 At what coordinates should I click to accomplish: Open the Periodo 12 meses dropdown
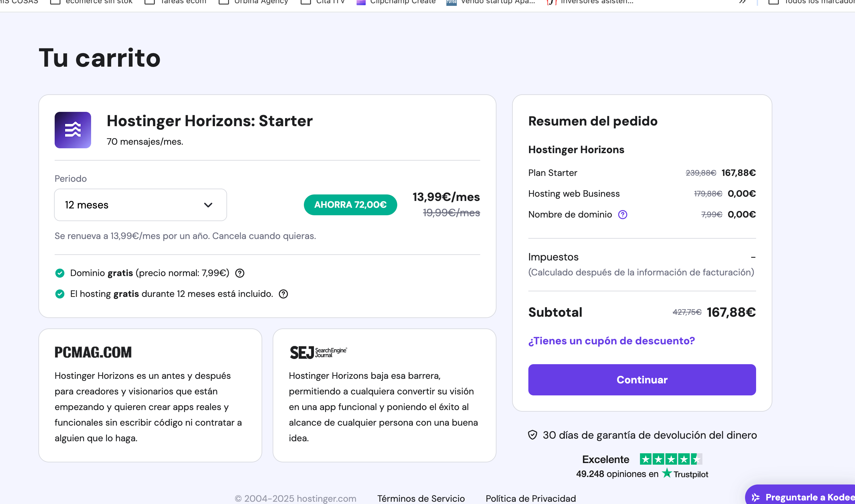coord(140,205)
